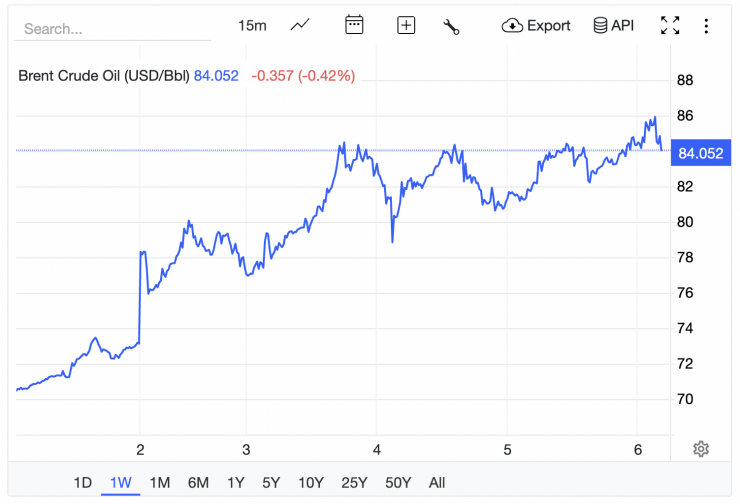This screenshot has width=740, height=504.
Task: Select the 1W time range tab
Action: pos(121,483)
